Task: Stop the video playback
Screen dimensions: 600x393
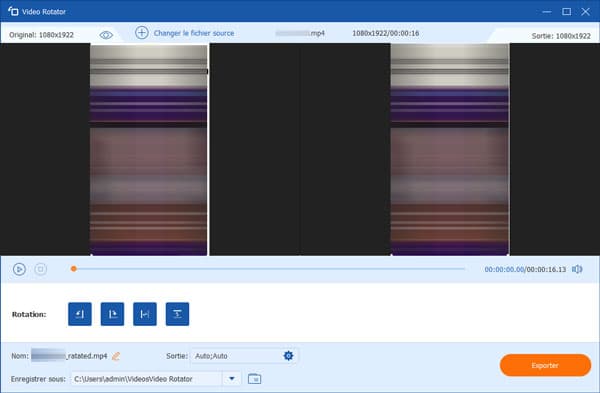Action: click(x=41, y=269)
